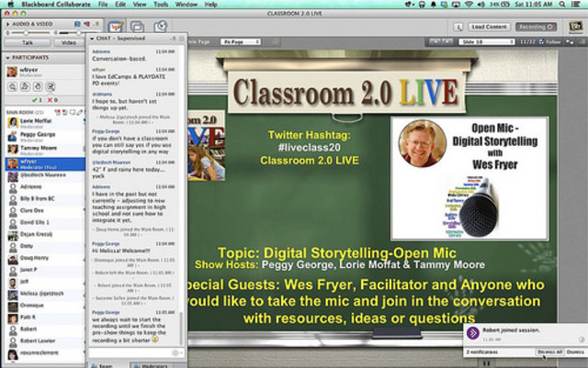Open the Edit menu

(120, 5)
